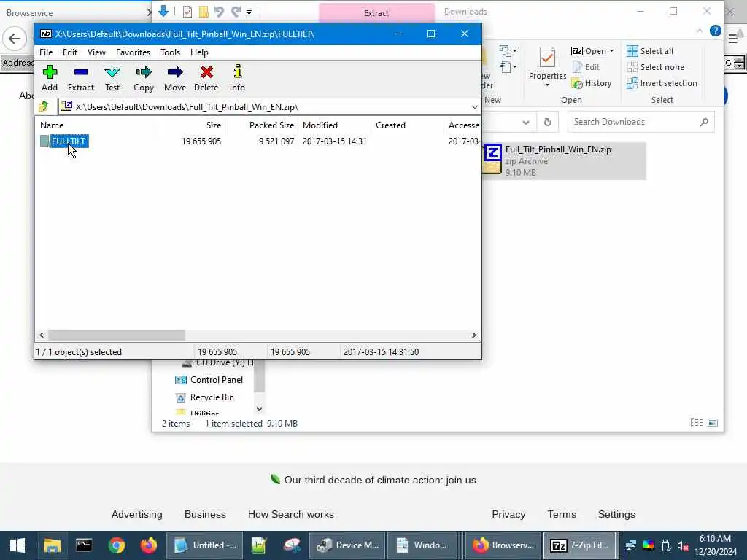Open the Tools menu in 7-Zip

pyautogui.click(x=170, y=52)
